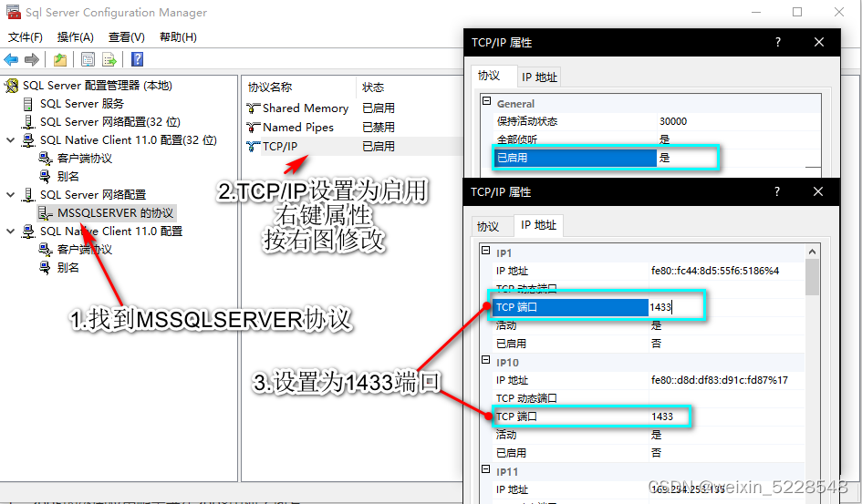Click the SQL Server 网络配置(32 位) icon
The image size is (862, 504).
click(x=28, y=122)
